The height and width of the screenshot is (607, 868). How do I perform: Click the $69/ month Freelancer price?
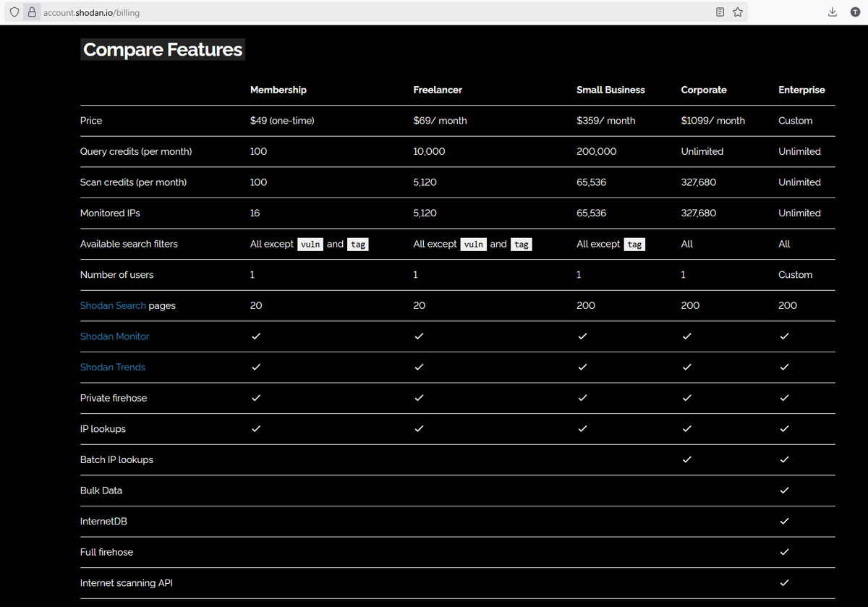point(441,121)
